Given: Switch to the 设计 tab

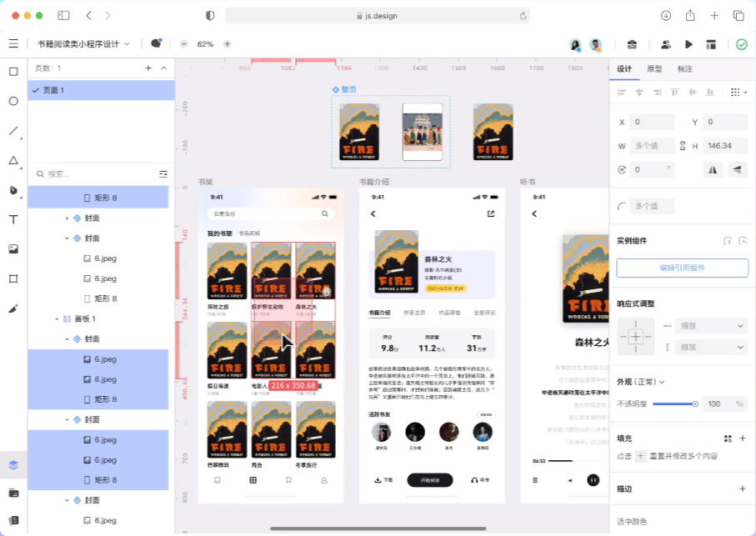Looking at the screenshot, I should pyautogui.click(x=624, y=69).
